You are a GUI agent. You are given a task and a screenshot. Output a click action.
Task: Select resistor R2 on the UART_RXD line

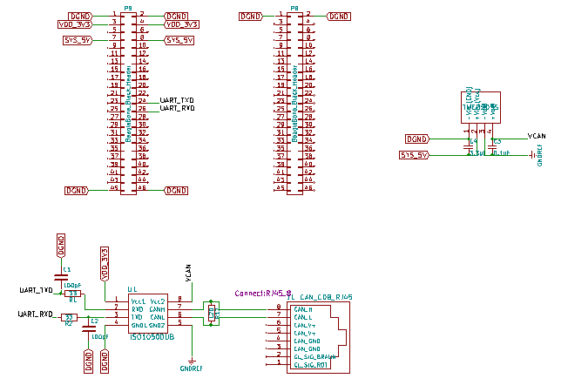[x=70, y=317]
